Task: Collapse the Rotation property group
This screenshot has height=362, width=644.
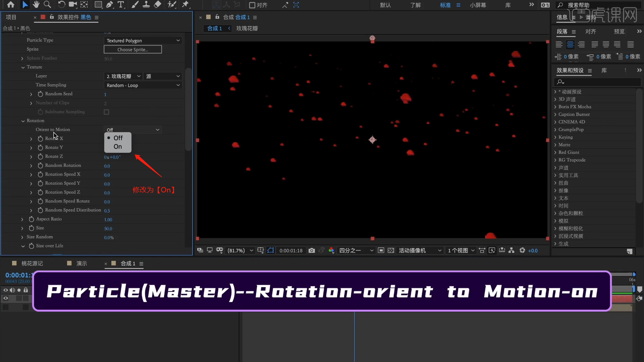Action: click(x=23, y=121)
